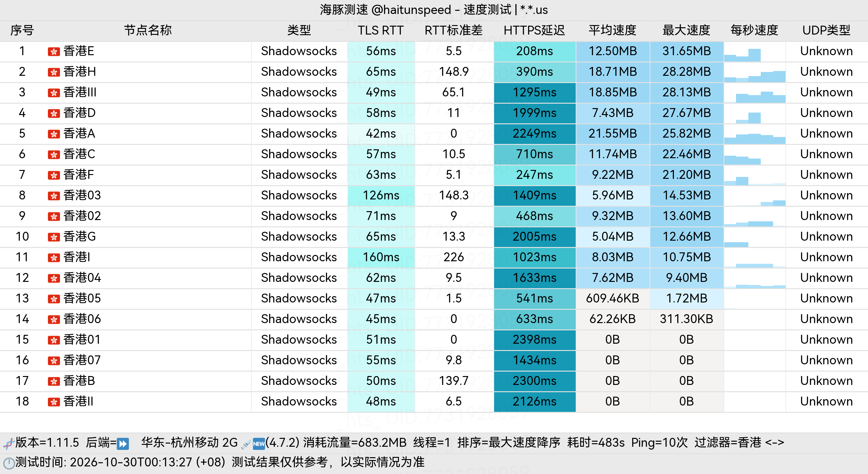Click the flag icon in the 香港C row
868x474 pixels.
point(54,154)
